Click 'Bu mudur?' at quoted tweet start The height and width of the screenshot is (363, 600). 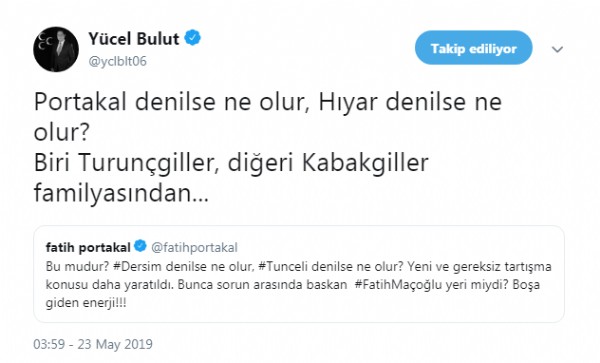click(78, 266)
